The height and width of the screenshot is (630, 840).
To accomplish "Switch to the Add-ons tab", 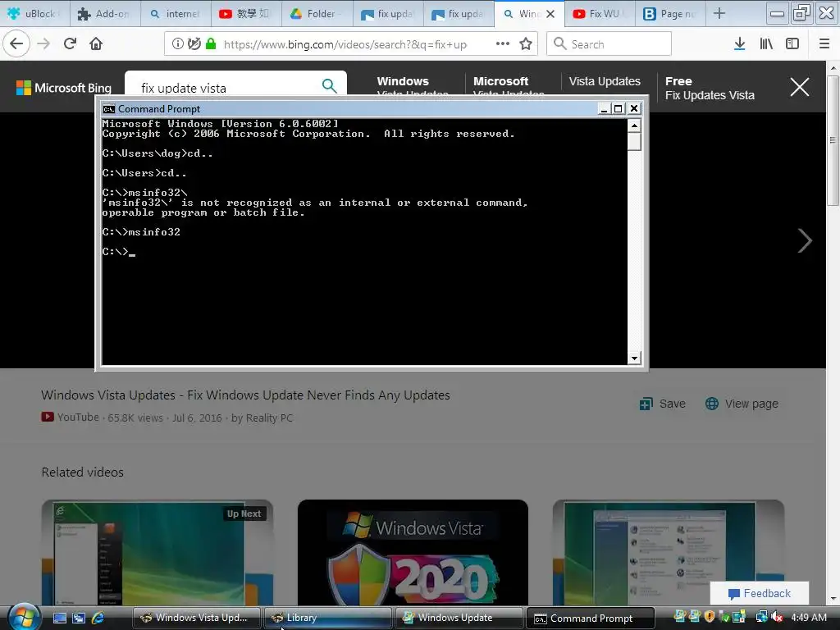I will (105, 14).
